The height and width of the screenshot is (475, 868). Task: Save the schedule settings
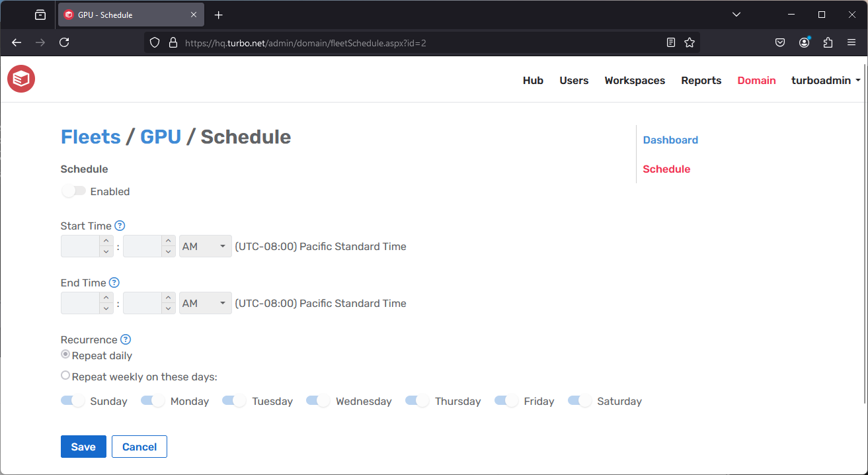tap(83, 446)
